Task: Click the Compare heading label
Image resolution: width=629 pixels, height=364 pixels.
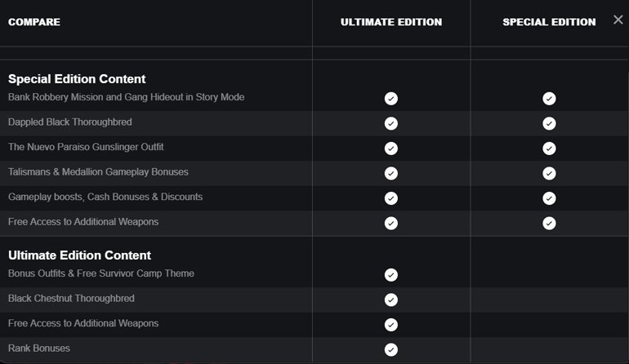Action: pyautogui.click(x=33, y=22)
